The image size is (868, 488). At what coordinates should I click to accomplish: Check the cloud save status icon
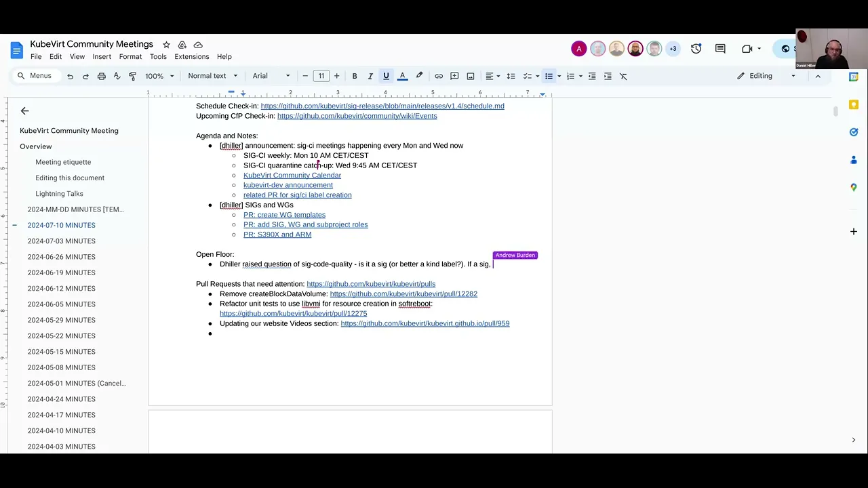[198, 45]
